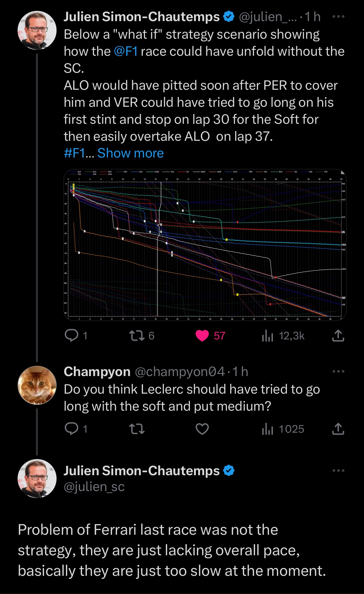This screenshot has width=364, height=594.
Task: Open the #F1 hashtag link
Action: [74, 153]
